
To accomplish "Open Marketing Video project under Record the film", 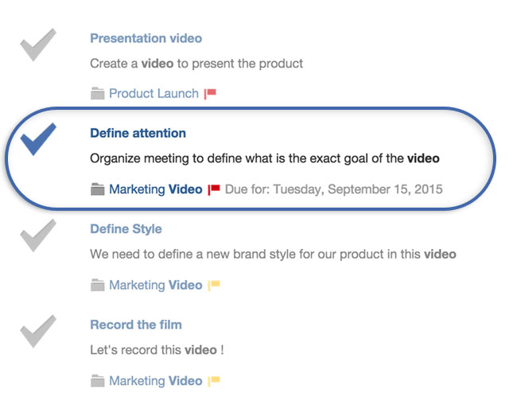I will click(156, 381).
